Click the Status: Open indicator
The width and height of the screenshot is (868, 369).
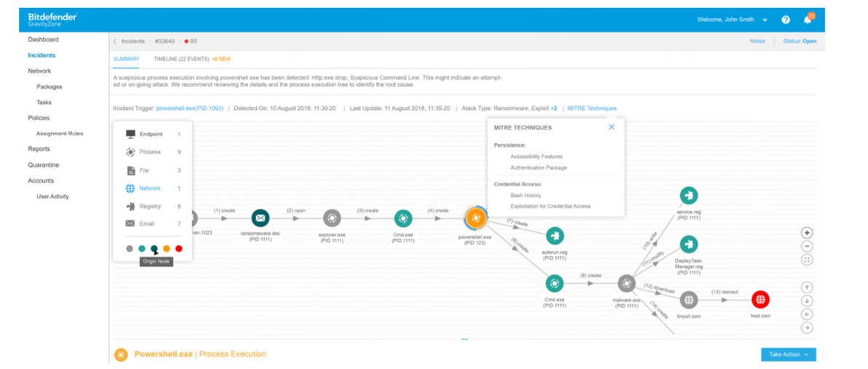coord(800,41)
